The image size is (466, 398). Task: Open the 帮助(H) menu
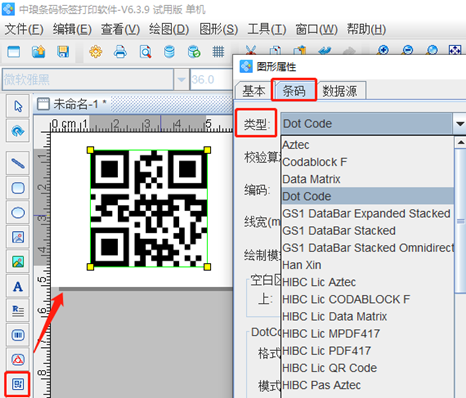tap(366, 29)
